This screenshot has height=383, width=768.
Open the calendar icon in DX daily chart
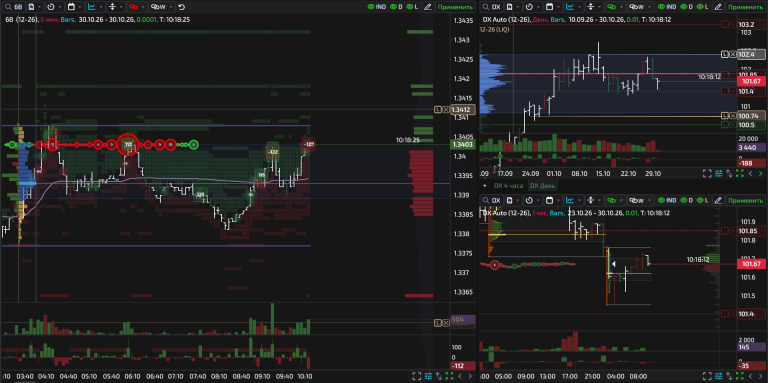[x=549, y=7]
